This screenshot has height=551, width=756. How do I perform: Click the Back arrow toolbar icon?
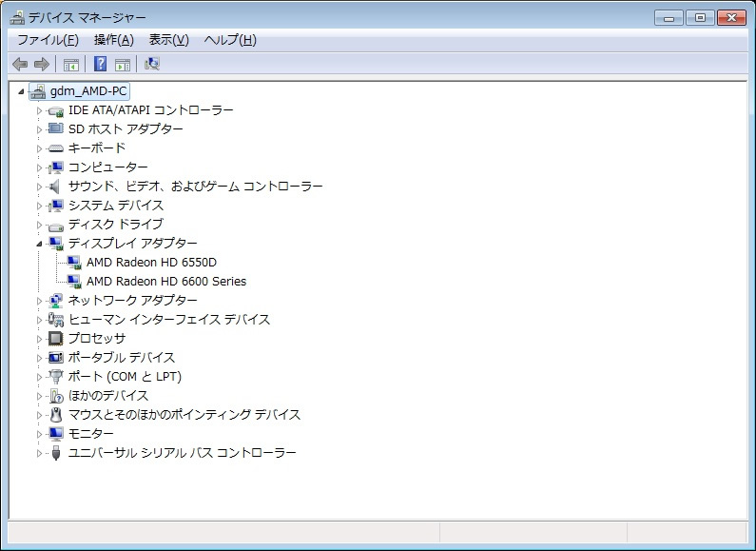[20, 64]
